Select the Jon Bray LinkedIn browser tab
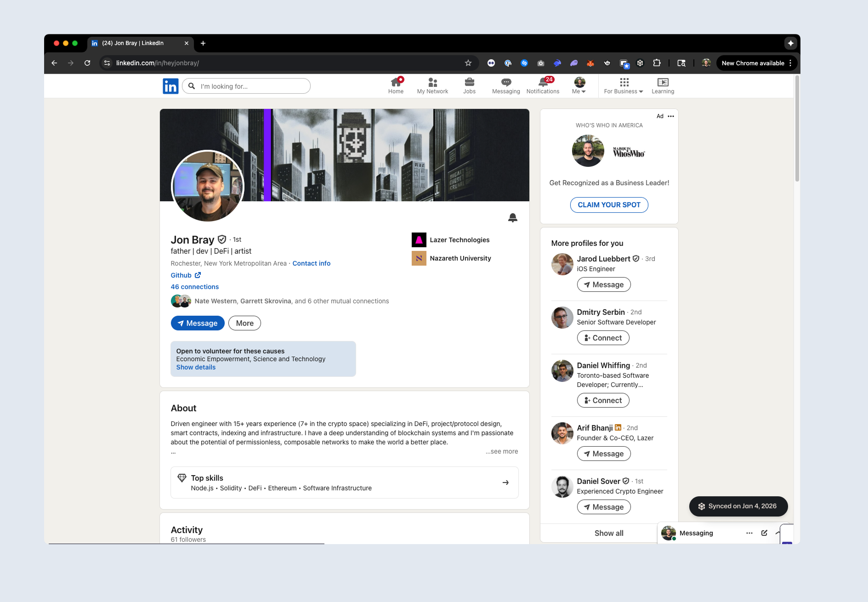Image resolution: width=868 pixels, height=602 pixels. point(138,43)
